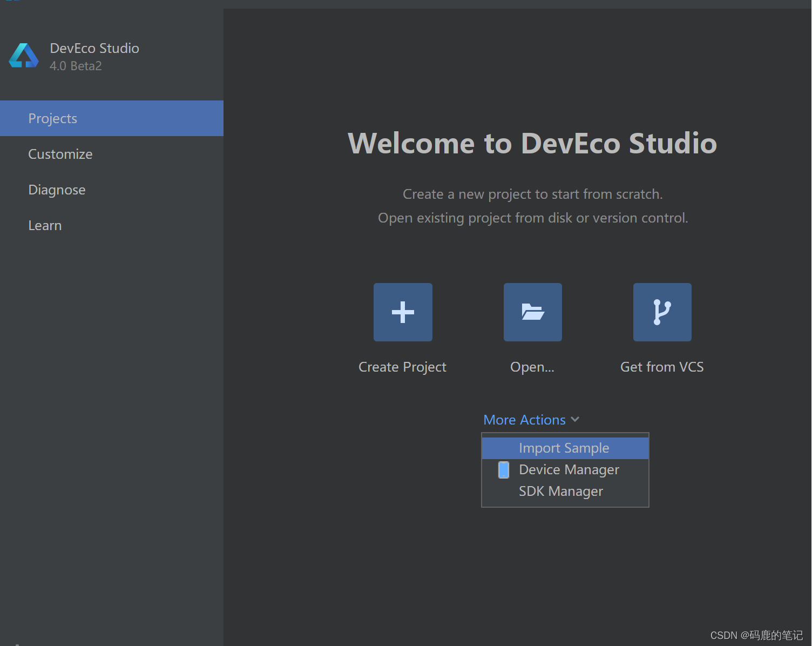
Task: Click the Create Project text label
Action: point(402,367)
